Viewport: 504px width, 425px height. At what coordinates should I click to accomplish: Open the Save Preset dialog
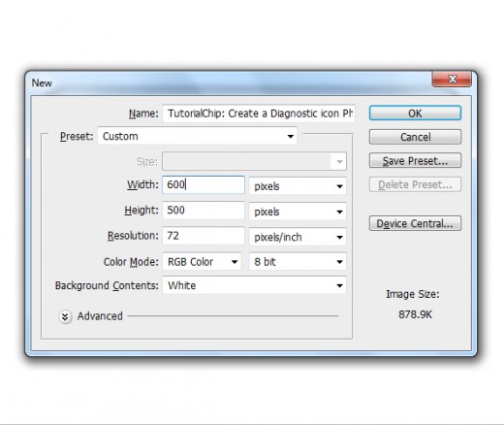click(x=415, y=160)
